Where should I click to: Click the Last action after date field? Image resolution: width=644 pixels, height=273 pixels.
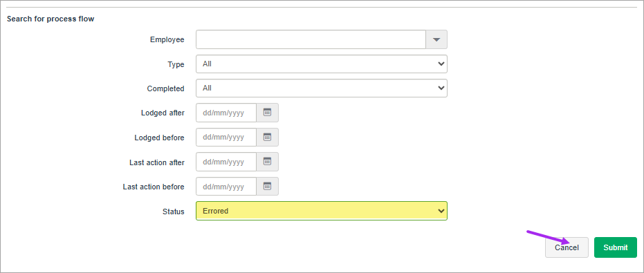pos(226,162)
